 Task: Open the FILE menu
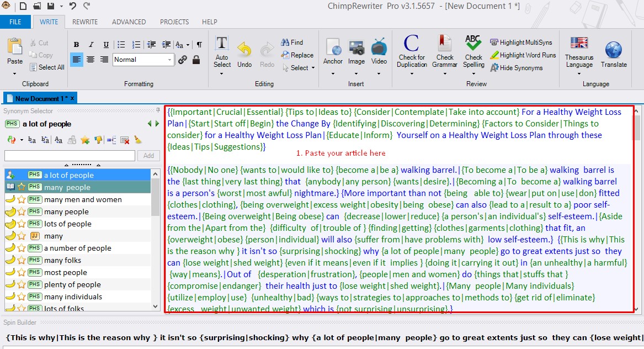pyautogui.click(x=15, y=22)
